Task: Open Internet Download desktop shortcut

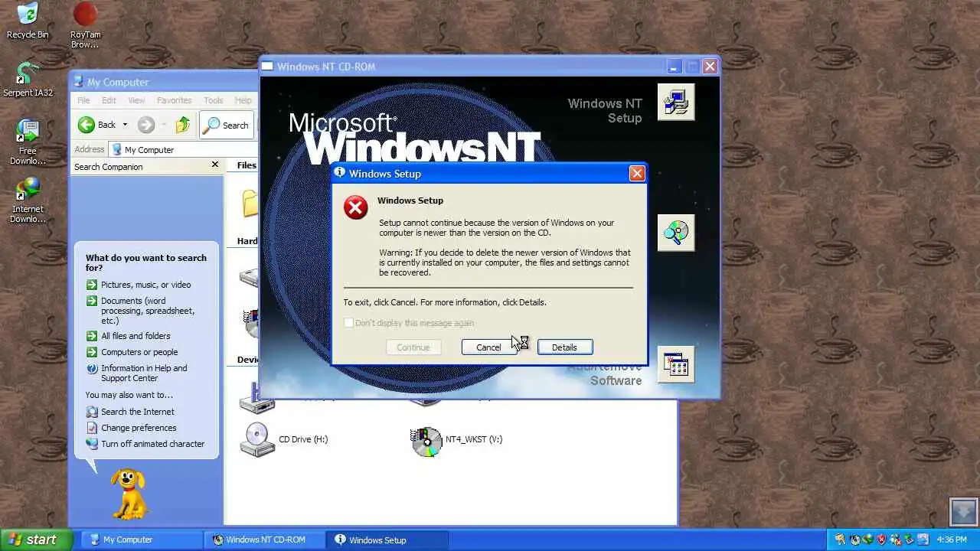Action: [28, 201]
